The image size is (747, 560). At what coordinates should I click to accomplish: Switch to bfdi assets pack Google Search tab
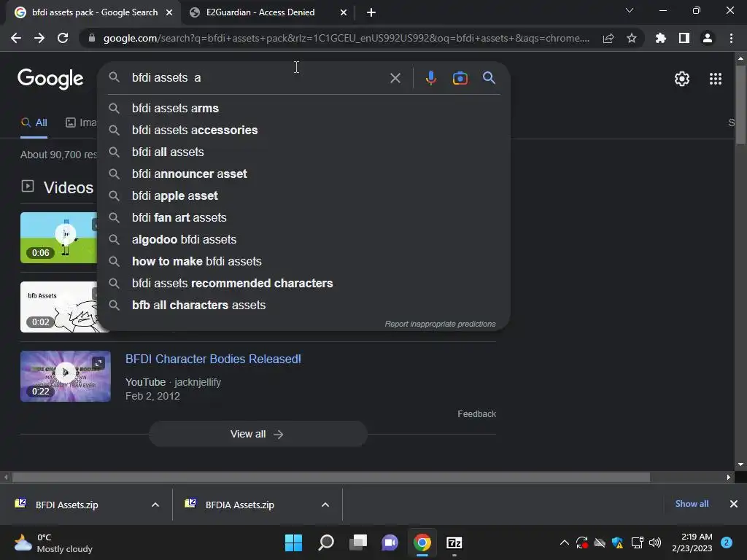pos(93,12)
